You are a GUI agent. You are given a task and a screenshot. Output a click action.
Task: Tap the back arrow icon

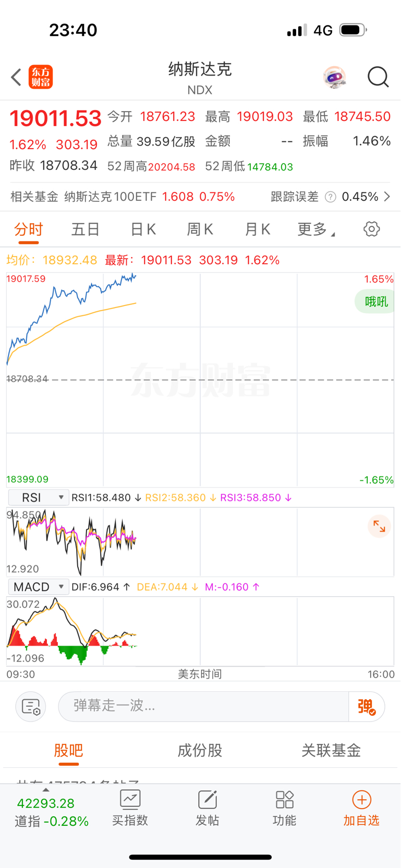point(16,77)
